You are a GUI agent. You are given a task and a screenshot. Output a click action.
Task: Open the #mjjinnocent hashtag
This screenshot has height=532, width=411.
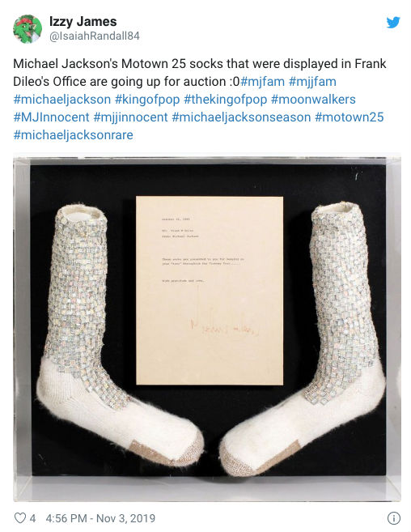tap(130, 117)
